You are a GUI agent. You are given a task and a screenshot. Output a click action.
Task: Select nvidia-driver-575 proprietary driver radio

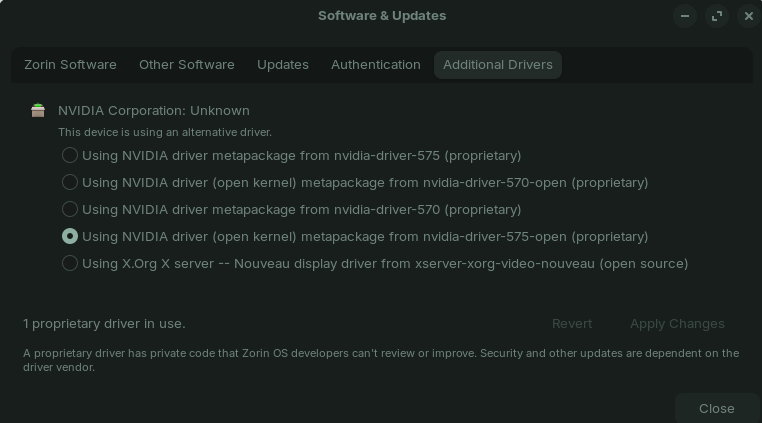click(69, 156)
